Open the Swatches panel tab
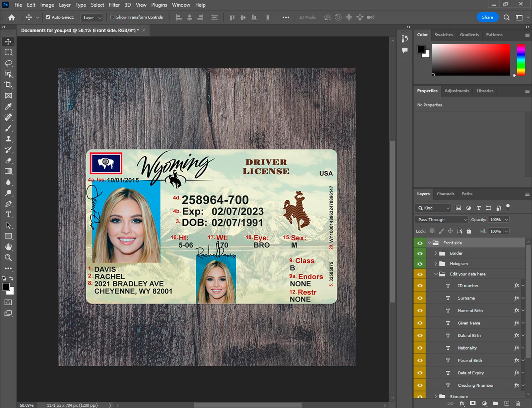This screenshot has width=532, height=408. tap(443, 35)
